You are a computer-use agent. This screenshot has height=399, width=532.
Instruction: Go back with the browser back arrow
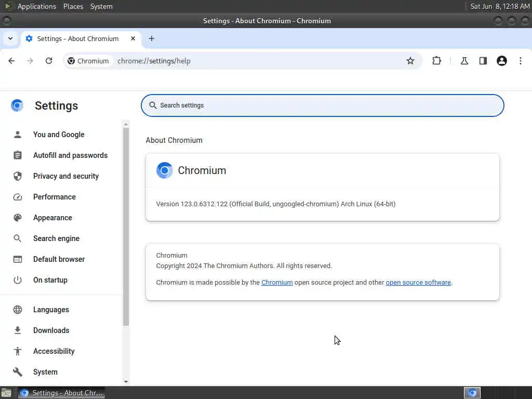point(11,61)
